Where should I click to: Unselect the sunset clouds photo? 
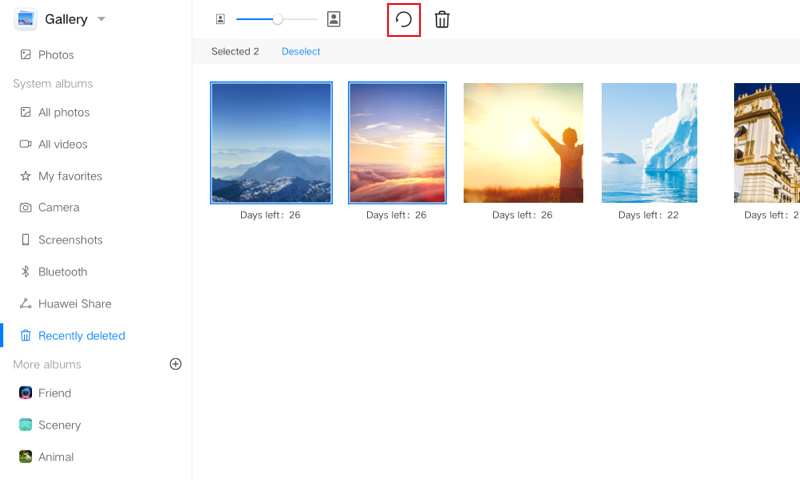click(x=397, y=143)
